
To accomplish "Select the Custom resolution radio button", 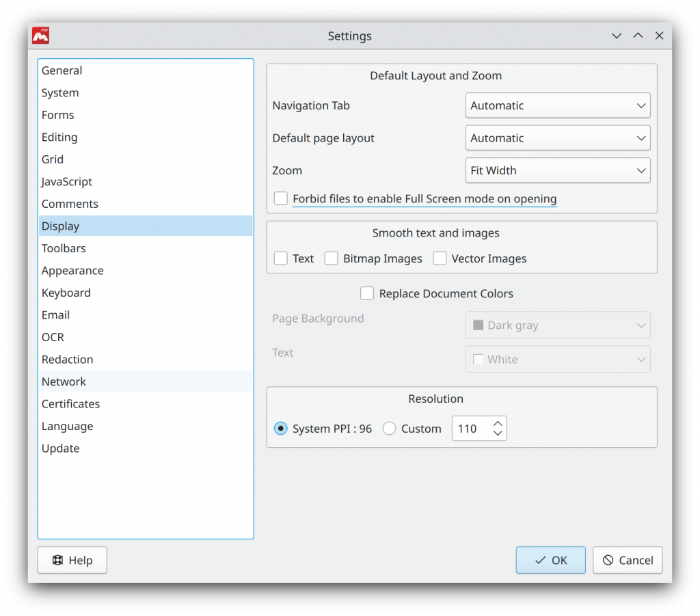I will coord(389,428).
